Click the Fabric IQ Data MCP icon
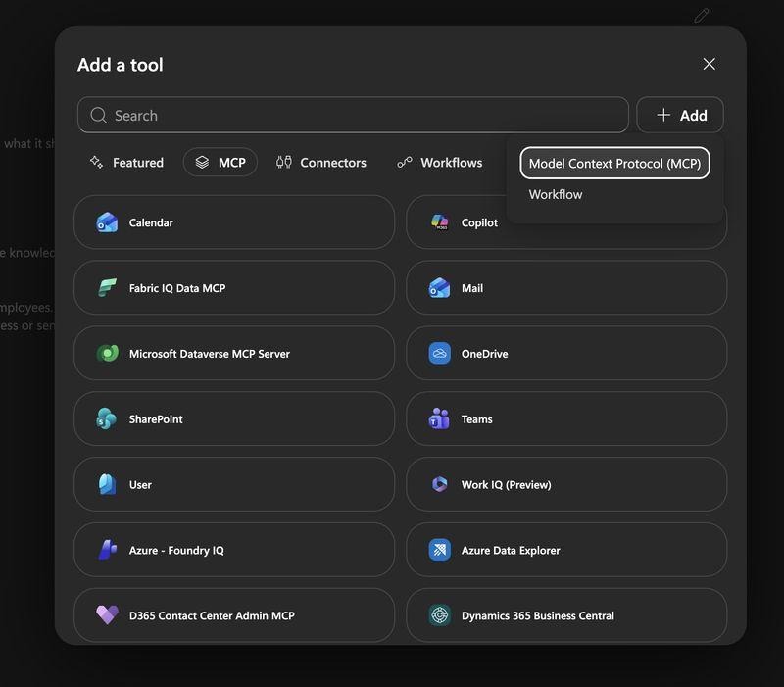This screenshot has height=687, width=784. point(107,288)
